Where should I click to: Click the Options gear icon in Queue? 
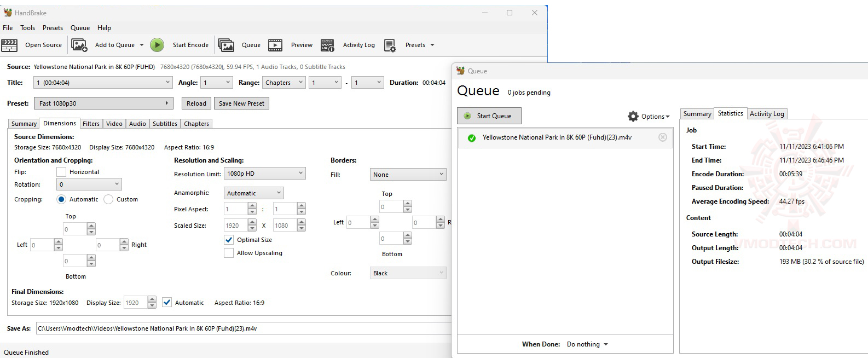click(633, 116)
